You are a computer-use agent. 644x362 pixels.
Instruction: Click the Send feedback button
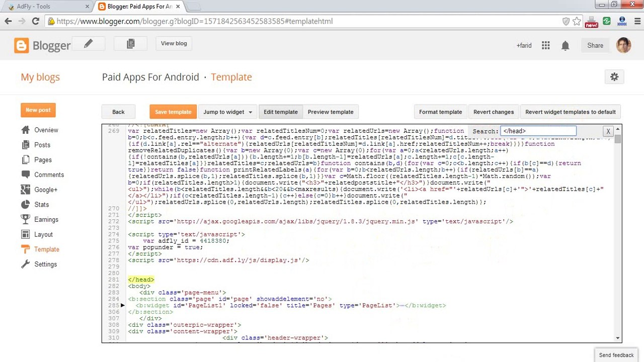616,355
